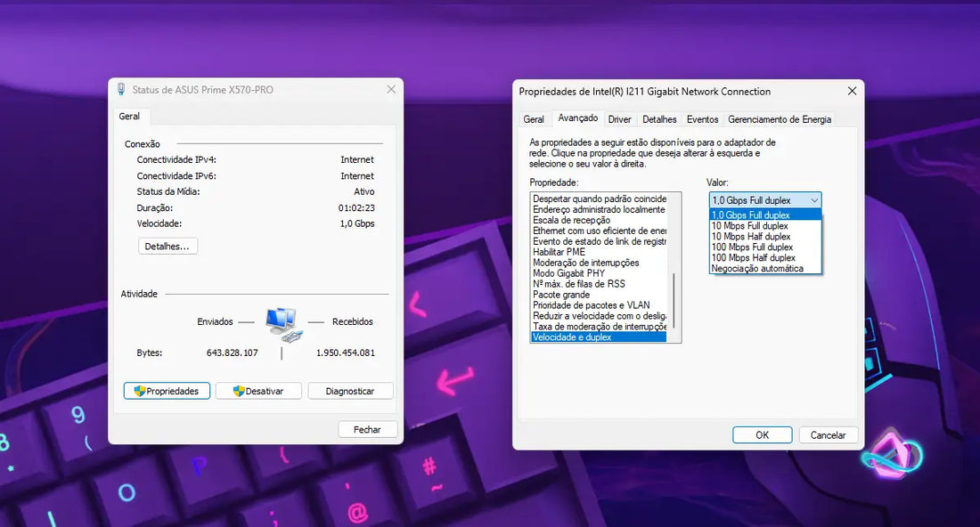Select the Geral tab of the properties dialog
This screenshot has width=980, height=527.
point(535,118)
